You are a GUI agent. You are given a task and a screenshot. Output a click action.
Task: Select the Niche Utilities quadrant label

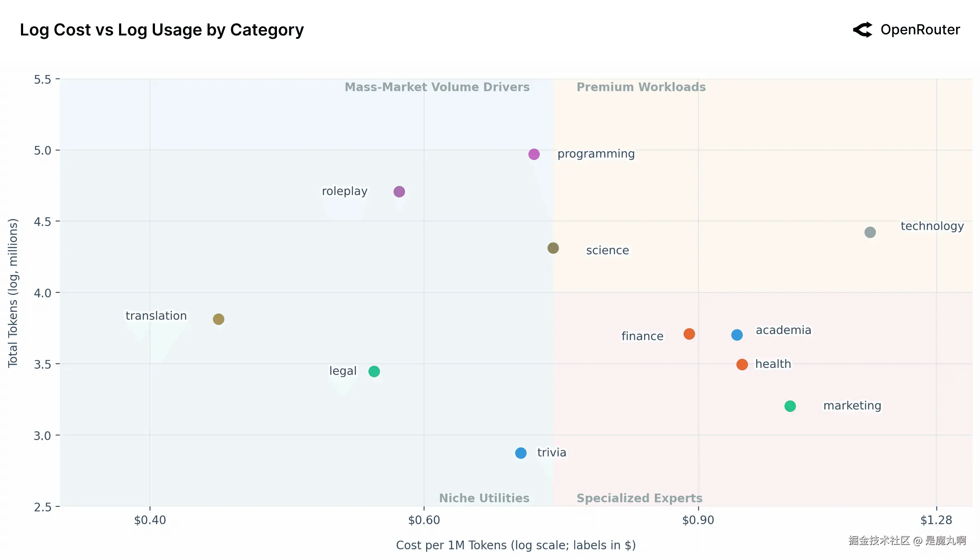(x=484, y=498)
